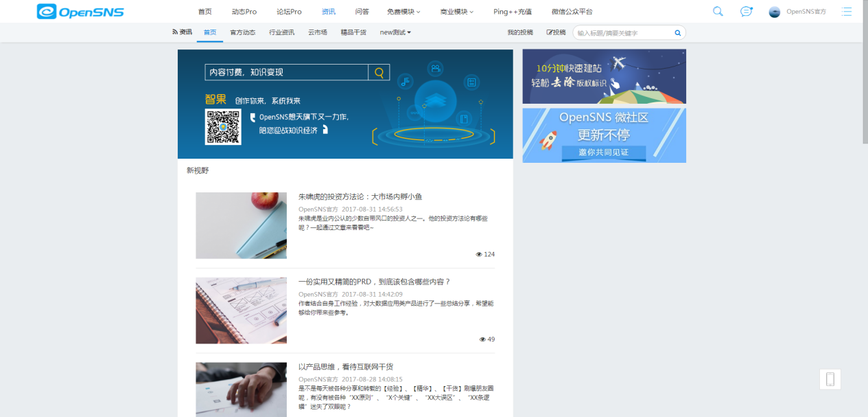
Task: Expand the 商业模块 dropdown menu
Action: point(457,12)
